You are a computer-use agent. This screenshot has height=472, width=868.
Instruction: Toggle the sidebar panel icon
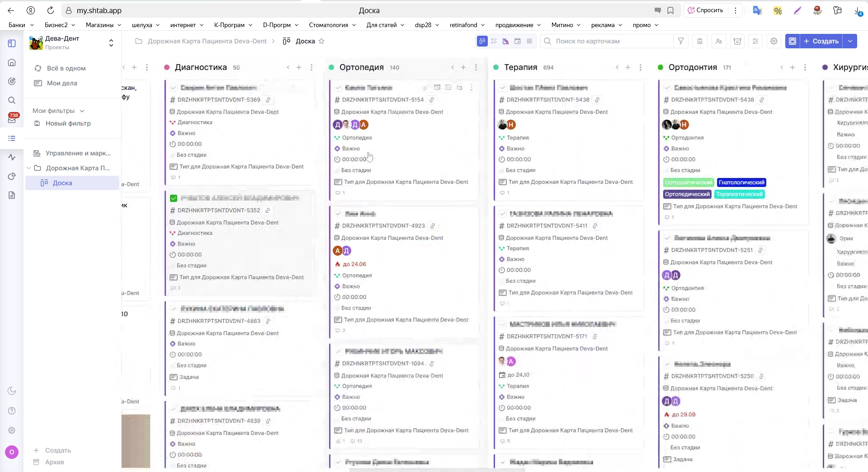coord(12,43)
